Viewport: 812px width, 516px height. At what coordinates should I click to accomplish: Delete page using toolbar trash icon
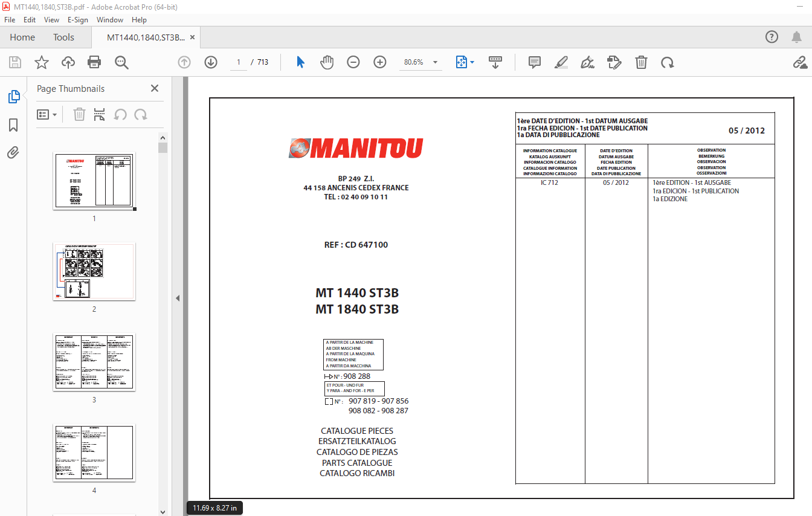(x=641, y=62)
